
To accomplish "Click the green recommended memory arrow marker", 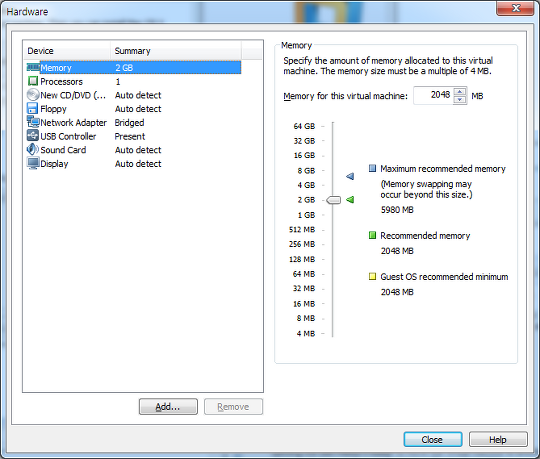I will [350, 199].
